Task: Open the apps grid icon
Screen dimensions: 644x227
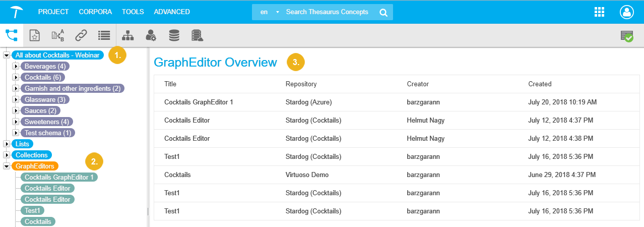Action: click(600, 12)
